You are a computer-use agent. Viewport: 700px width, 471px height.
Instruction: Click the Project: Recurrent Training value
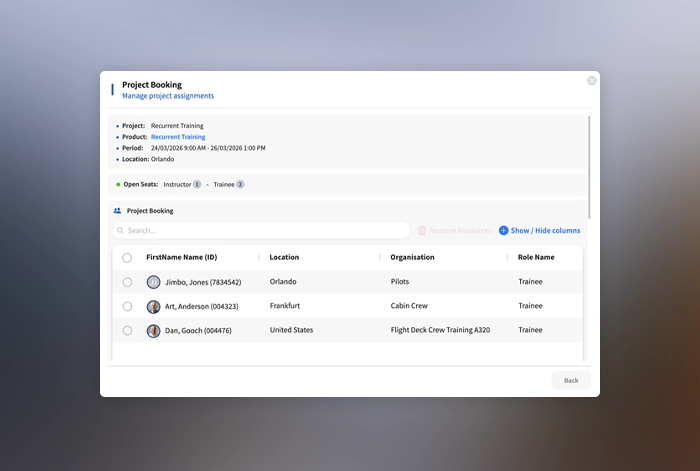click(x=177, y=125)
